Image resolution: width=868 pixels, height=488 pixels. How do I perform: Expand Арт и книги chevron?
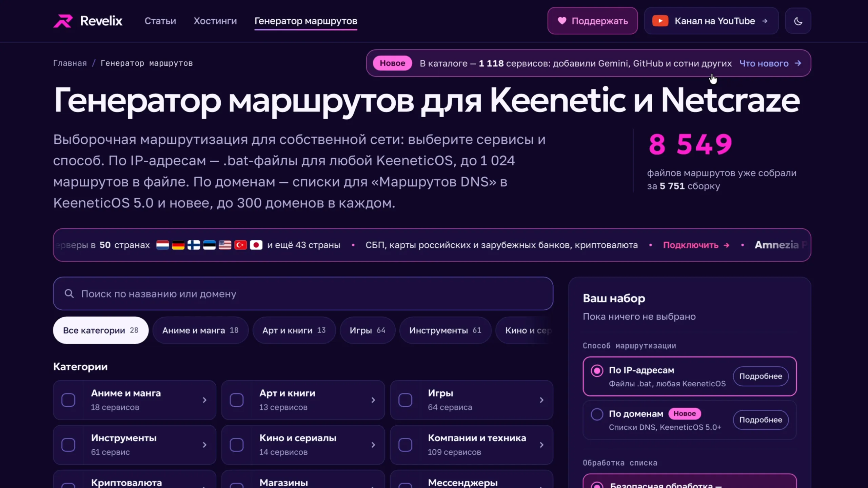point(373,400)
